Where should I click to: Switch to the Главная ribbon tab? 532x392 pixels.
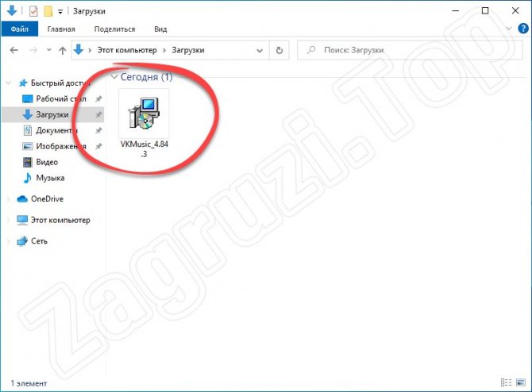61,29
